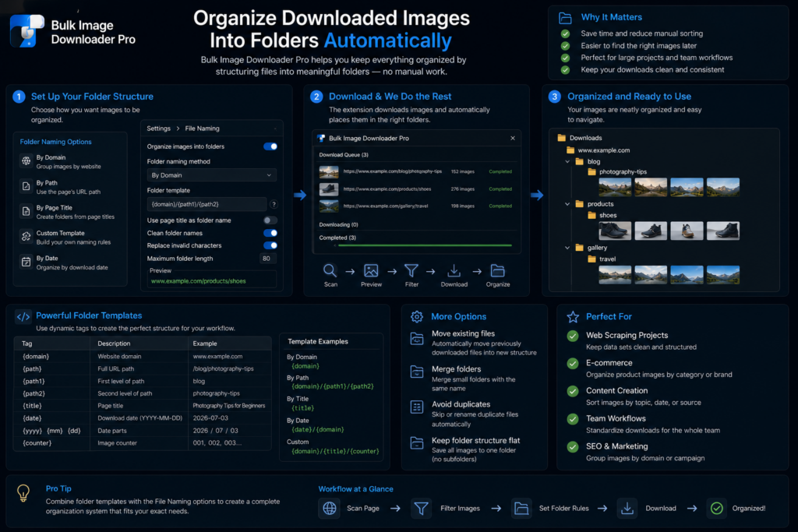
Task: Toggle the Clean folder names switch
Action: [x=270, y=233]
